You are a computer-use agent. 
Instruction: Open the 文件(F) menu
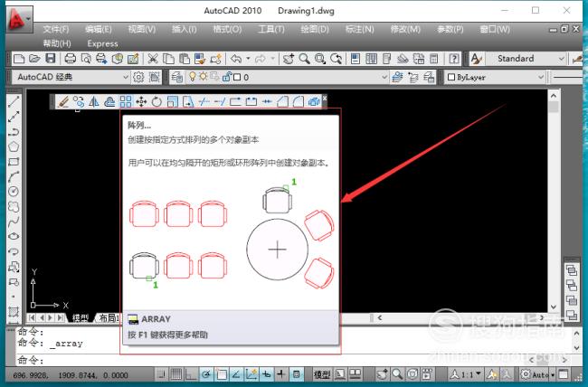point(55,29)
